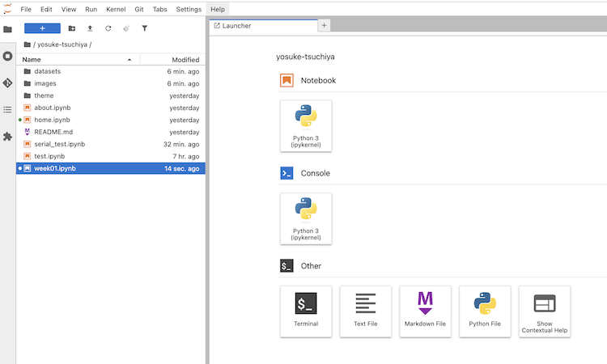Refresh the file browser list
607x364 pixels.
108,28
